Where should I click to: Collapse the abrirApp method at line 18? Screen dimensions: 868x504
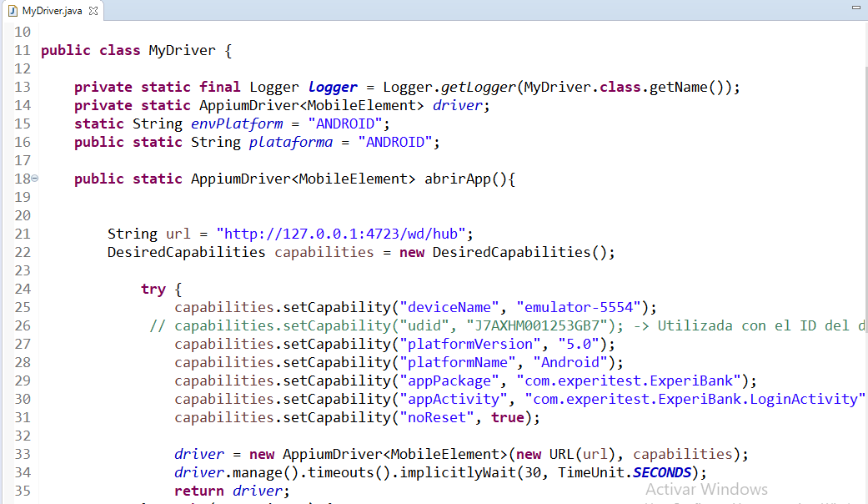[34, 179]
